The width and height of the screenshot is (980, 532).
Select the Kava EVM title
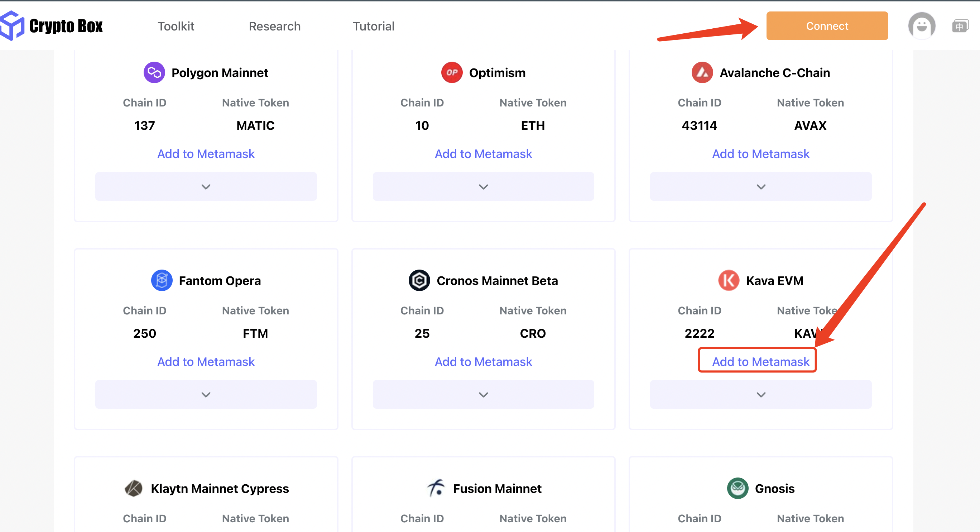[x=774, y=281]
